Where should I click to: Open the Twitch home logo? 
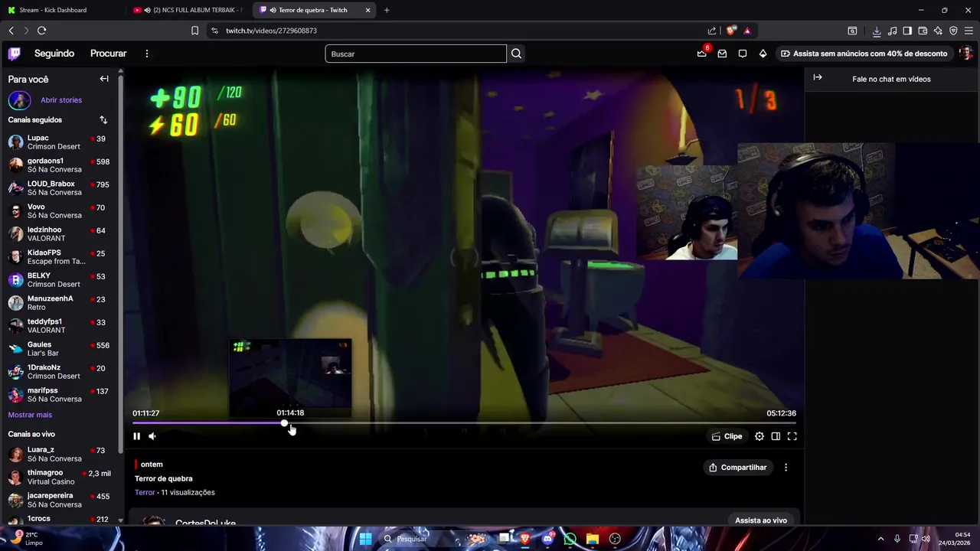[x=15, y=54]
